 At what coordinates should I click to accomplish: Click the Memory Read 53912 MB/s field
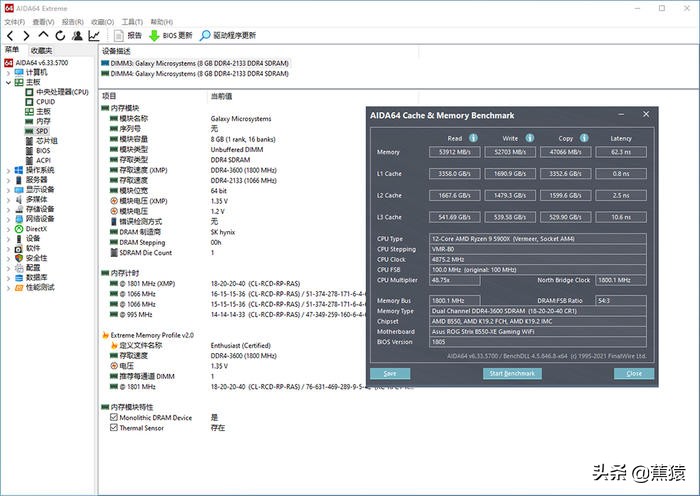(454, 152)
